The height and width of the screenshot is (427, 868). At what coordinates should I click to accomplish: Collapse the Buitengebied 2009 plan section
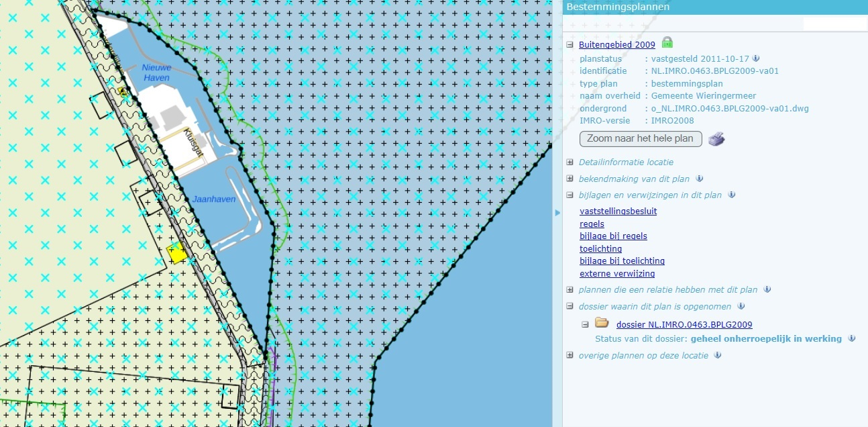[x=569, y=45]
